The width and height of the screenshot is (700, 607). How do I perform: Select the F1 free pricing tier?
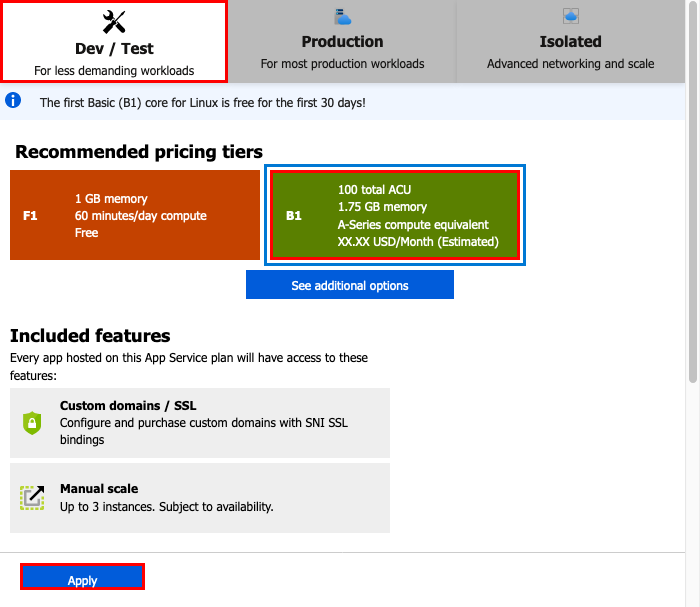click(x=135, y=215)
